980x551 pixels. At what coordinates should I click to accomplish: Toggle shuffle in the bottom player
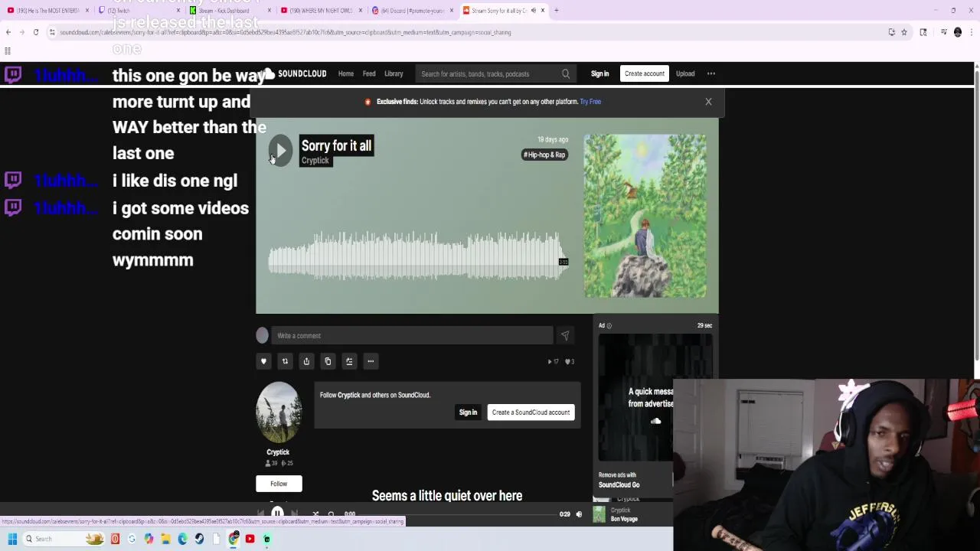click(x=315, y=514)
